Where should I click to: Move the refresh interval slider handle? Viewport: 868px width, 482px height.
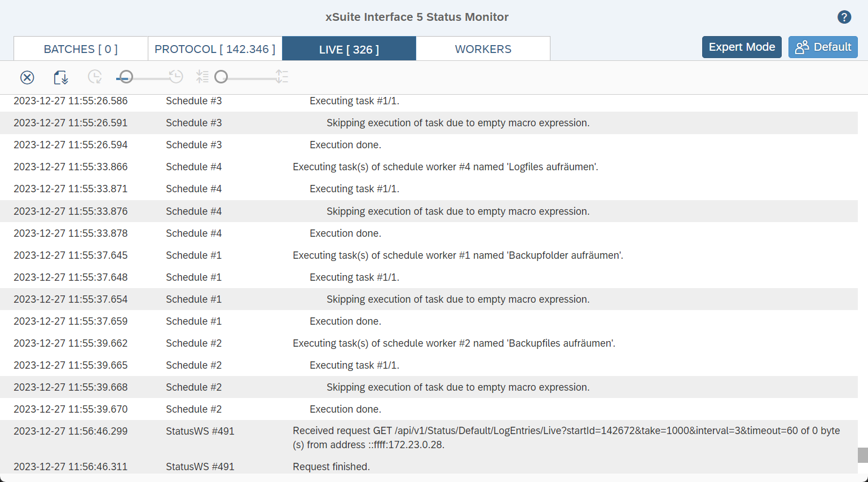(125, 77)
